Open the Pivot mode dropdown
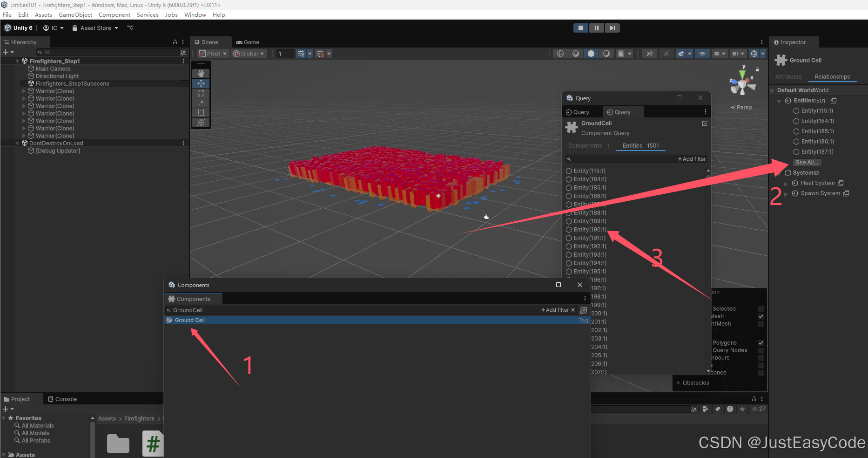 click(x=213, y=54)
